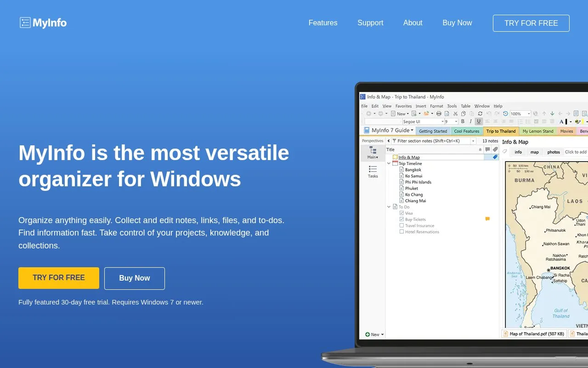Collapse the Trip Timeline tree node
Screen dimensions: 588x368
(389, 163)
